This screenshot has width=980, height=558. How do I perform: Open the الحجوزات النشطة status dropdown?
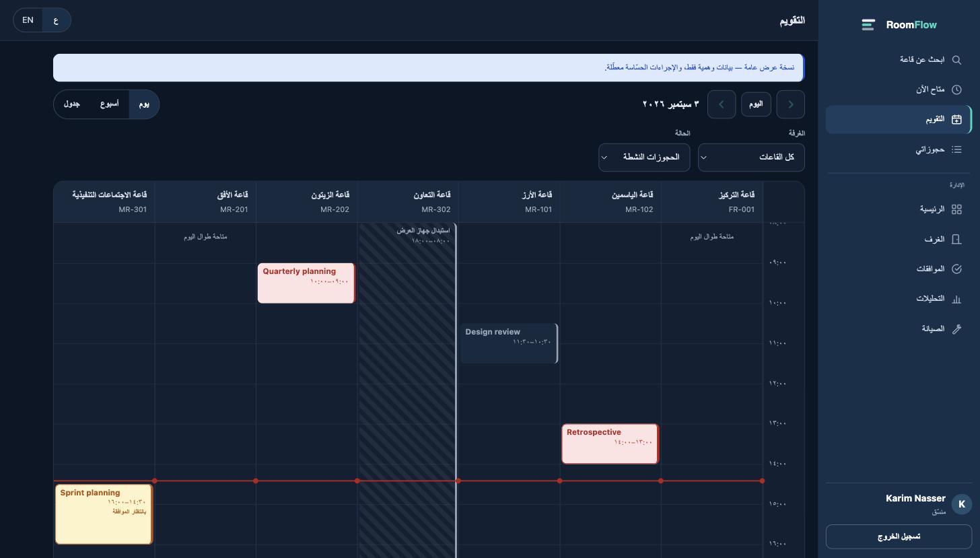pos(644,158)
